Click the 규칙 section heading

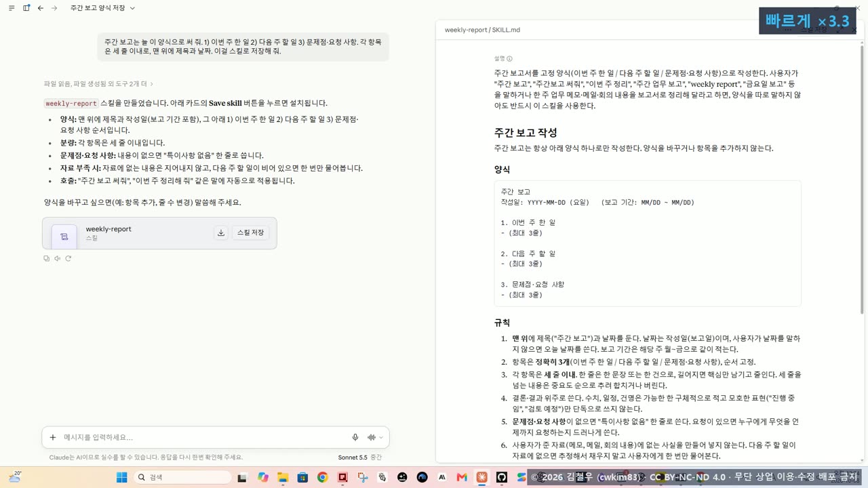(502, 323)
